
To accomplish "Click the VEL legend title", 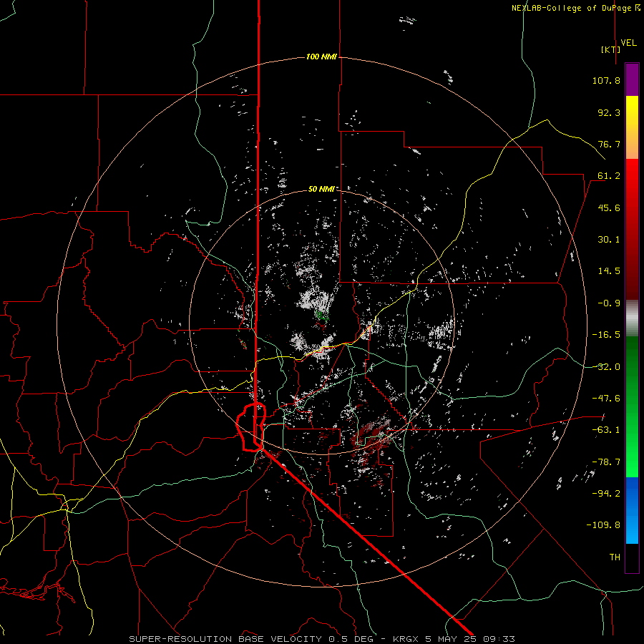I will (628, 43).
